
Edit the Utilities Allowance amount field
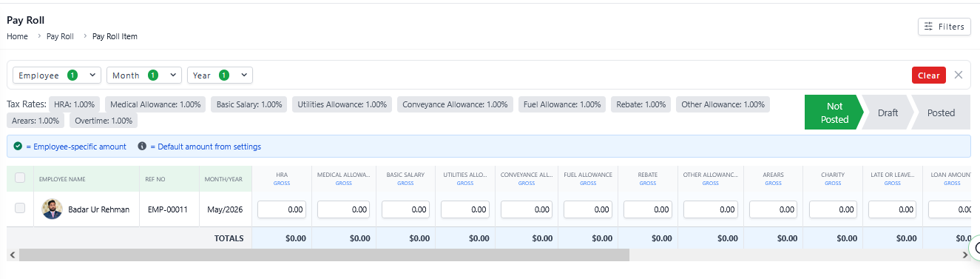point(465,209)
